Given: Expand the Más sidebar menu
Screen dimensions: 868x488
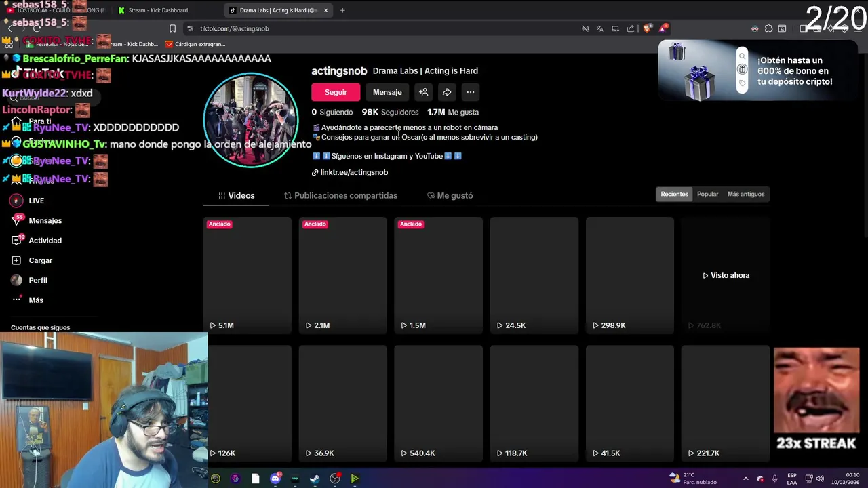Looking at the screenshot, I should 27,300.
